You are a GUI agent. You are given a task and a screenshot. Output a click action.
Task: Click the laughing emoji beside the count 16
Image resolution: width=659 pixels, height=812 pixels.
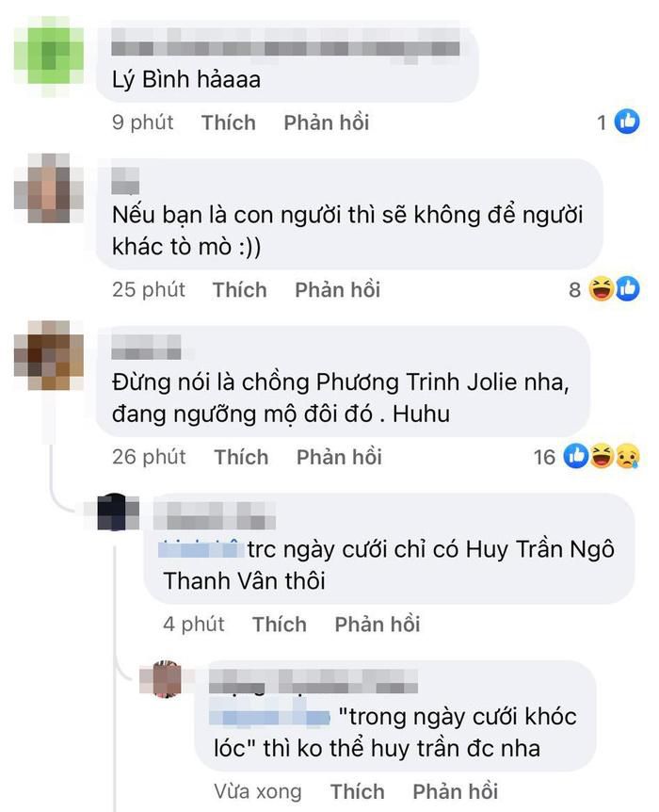[x=602, y=456]
